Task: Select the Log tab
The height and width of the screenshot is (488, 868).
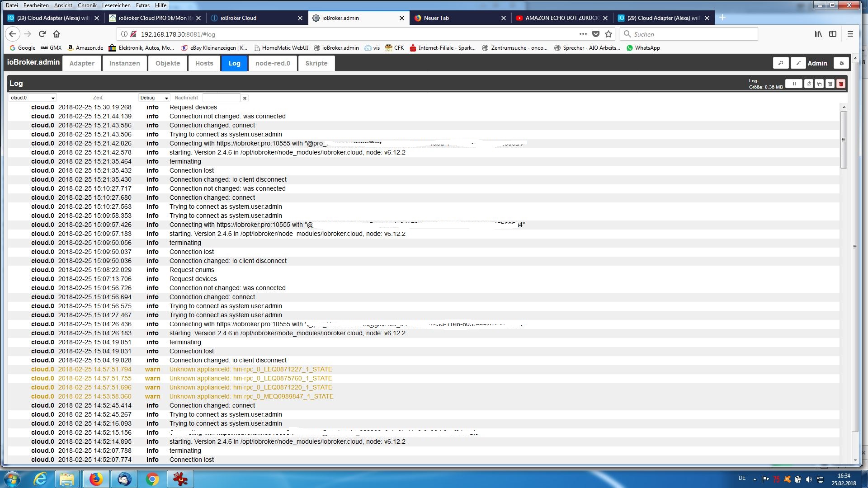Action: (x=234, y=63)
